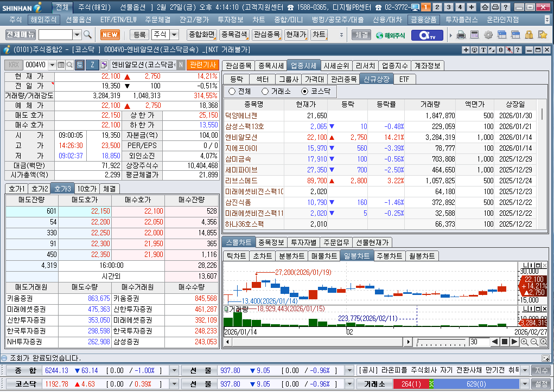Switch to virtual screen 3
The height and width of the screenshot is (392, 554).
coord(448,7)
